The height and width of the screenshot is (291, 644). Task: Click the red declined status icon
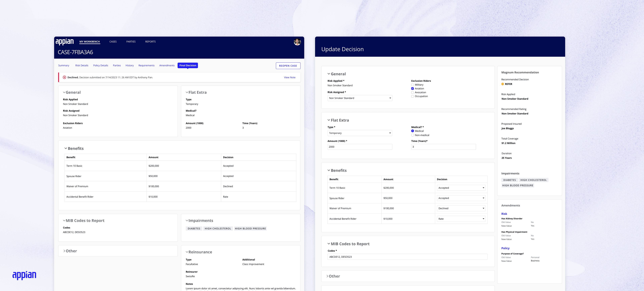pyautogui.click(x=64, y=77)
